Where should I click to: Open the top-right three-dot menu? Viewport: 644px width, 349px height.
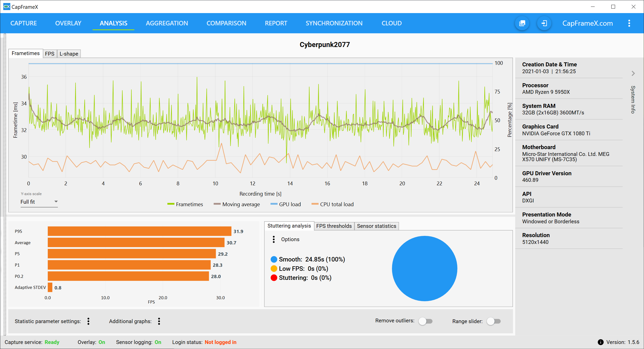pos(629,23)
